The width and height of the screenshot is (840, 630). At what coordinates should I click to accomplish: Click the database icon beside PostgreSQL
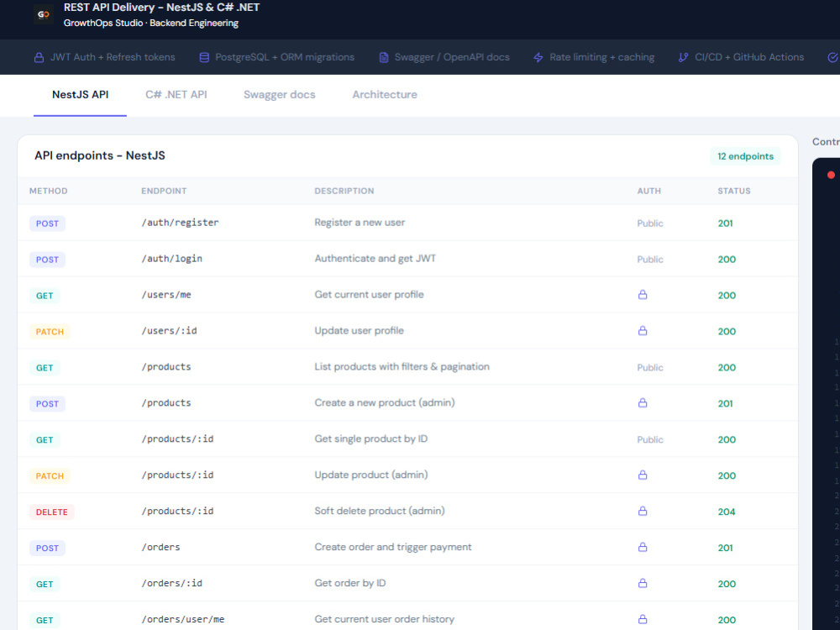click(x=204, y=57)
